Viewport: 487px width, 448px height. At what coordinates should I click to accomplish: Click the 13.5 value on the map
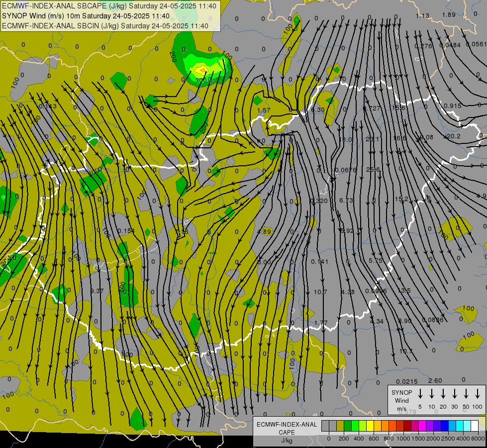(x=404, y=290)
